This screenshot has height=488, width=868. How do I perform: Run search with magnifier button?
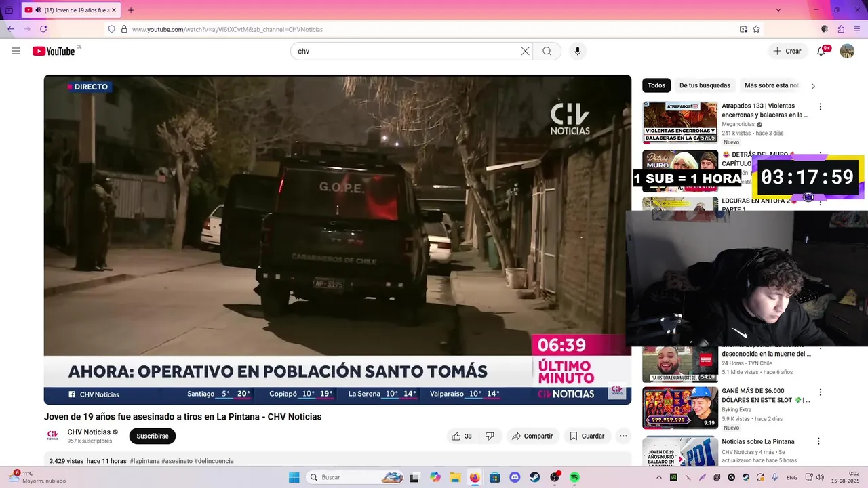(x=547, y=51)
